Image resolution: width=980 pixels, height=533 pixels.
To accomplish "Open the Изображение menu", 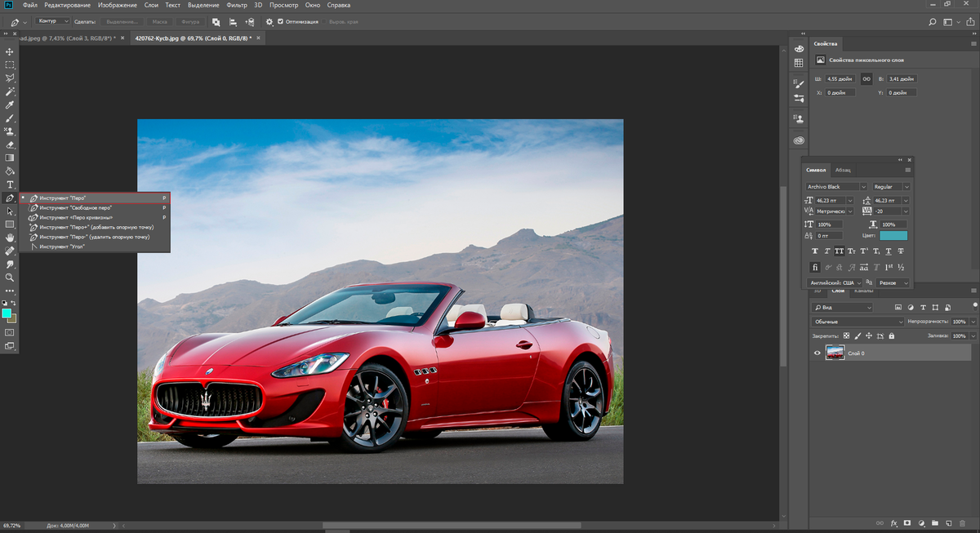I will click(x=117, y=5).
